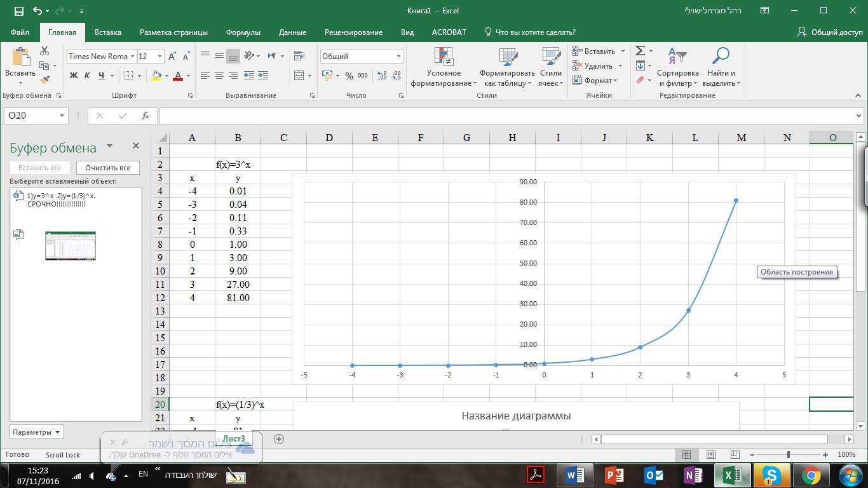Image resolution: width=868 pixels, height=488 pixels.
Task: Click the Copy icon in the clipboard group
Action: pyautogui.click(x=44, y=65)
